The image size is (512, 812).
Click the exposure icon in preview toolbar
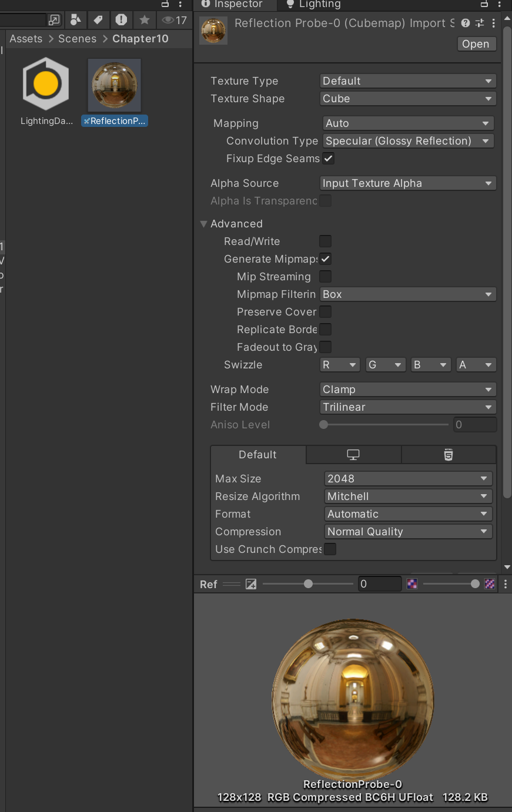[x=251, y=584]
